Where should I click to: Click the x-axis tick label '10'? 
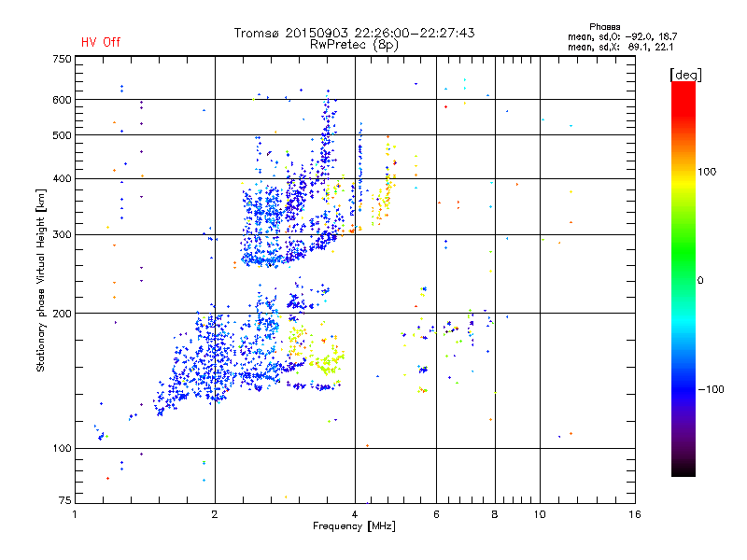click(540, 514)
